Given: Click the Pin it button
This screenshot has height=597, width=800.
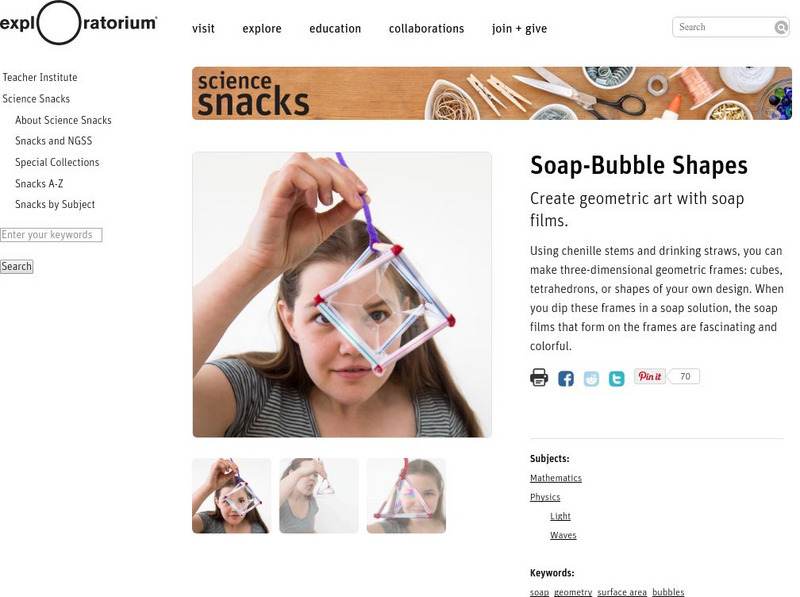Looking at the screenshot, I should click(x=649, y=376).
